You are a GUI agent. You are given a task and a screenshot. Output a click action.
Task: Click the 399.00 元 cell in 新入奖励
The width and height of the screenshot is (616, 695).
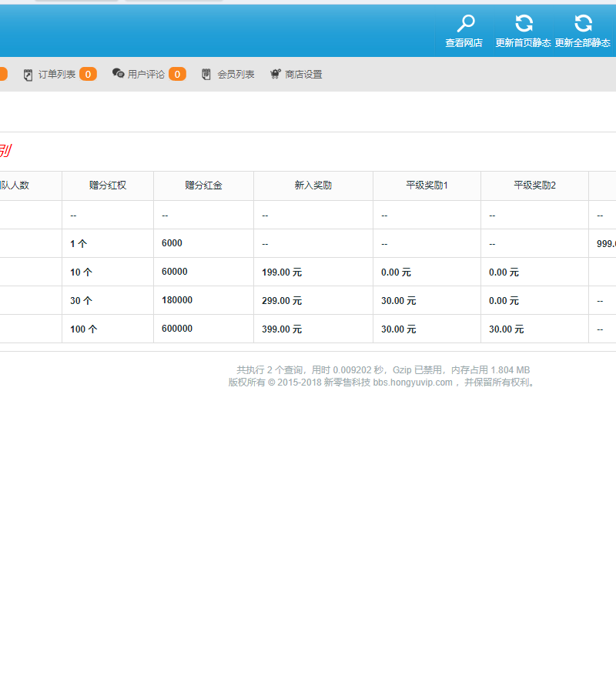coord(282,329)
